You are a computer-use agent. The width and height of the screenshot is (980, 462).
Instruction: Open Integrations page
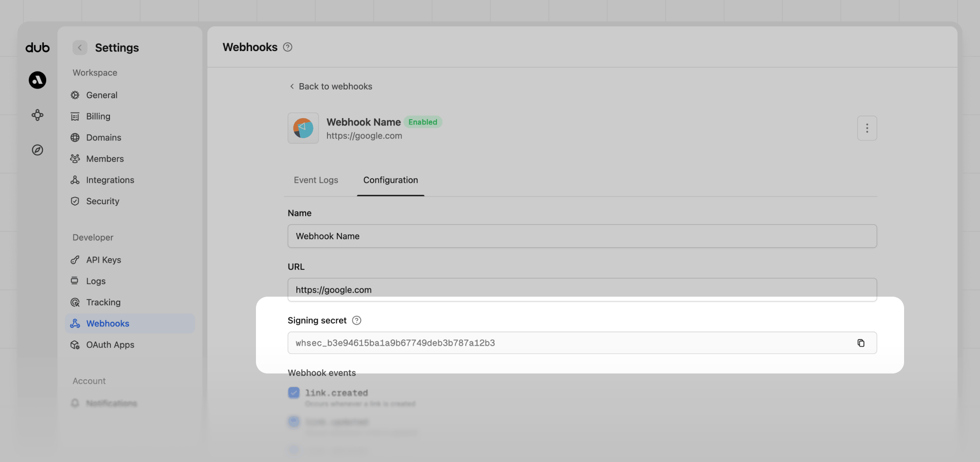coord(130,180)
